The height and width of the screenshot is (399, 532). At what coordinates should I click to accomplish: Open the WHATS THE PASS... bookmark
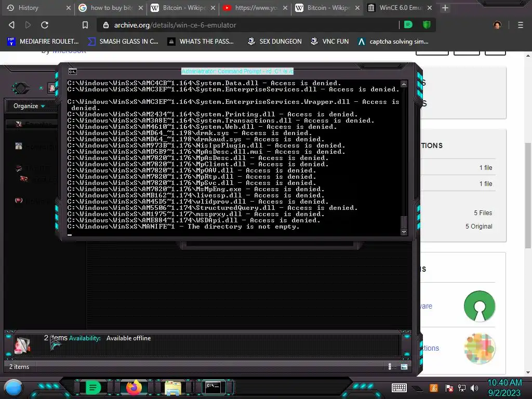[x=201, y=42]
